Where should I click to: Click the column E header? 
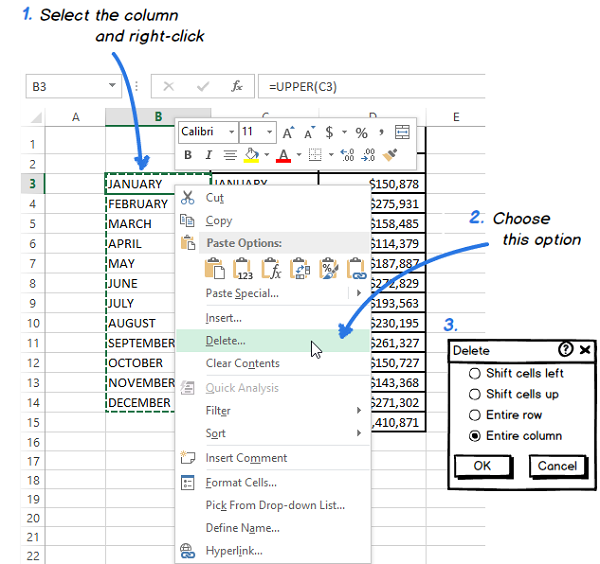(x=455, y=117)
